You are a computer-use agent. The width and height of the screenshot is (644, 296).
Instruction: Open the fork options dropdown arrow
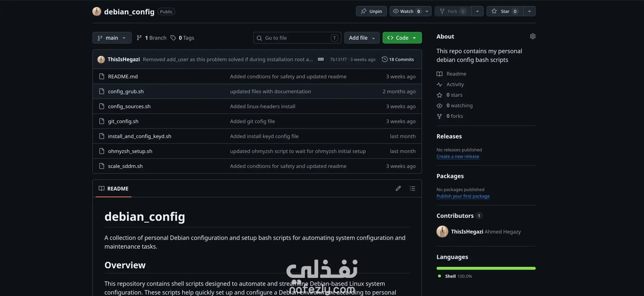pyautogui.click(x=477, y=11)
